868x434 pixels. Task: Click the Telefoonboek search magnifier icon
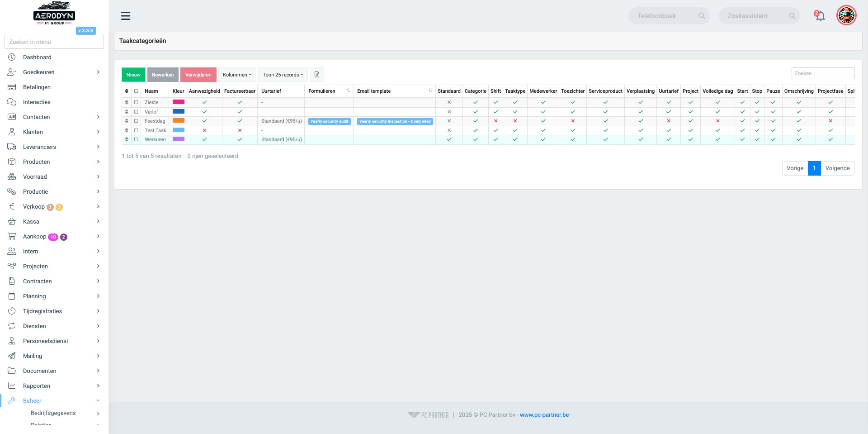tap(702, 16)
